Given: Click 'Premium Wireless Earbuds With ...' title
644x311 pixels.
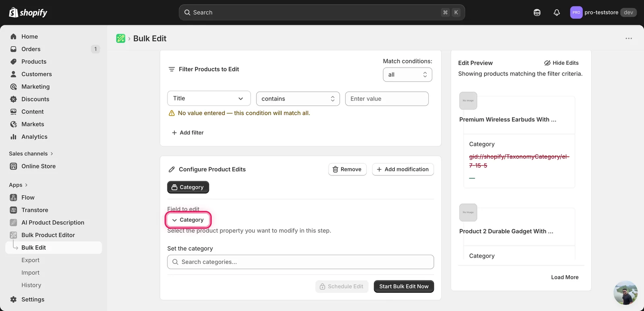Looking at the screenshot, I should click(x=508, y=119).
